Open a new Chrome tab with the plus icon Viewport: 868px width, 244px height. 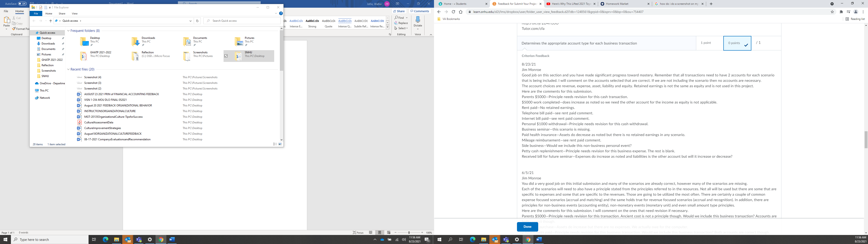711,4
